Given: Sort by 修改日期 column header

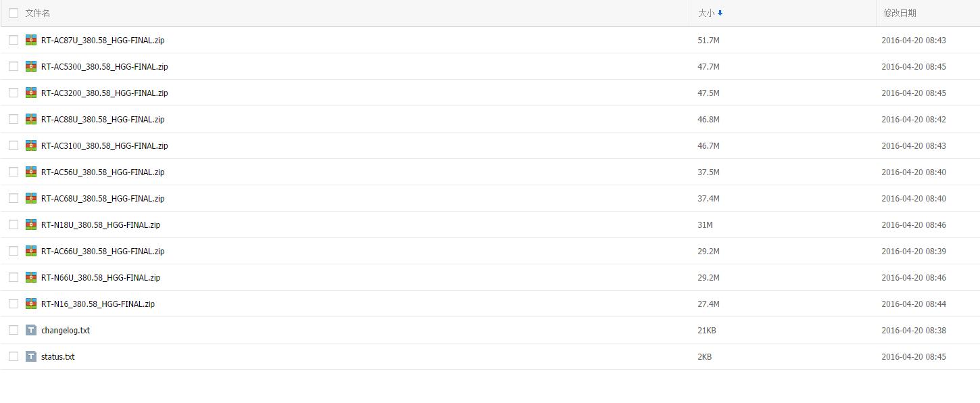Looking at the screenshot, I should (x=900, y=13).
